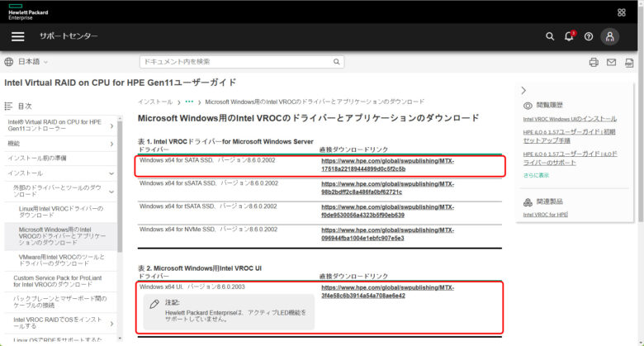Click Windows x64 UI バージョン8.6.0.2003 text
Viewport: 644px width, 346px height.
pyautogui.click(x=192, y=287)
